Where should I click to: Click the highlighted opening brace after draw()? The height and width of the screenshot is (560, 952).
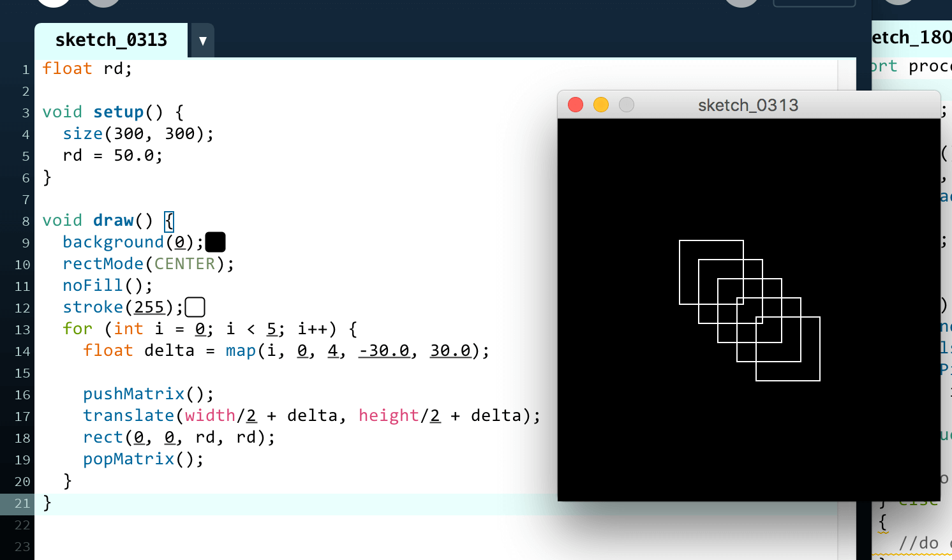(169, 221)
